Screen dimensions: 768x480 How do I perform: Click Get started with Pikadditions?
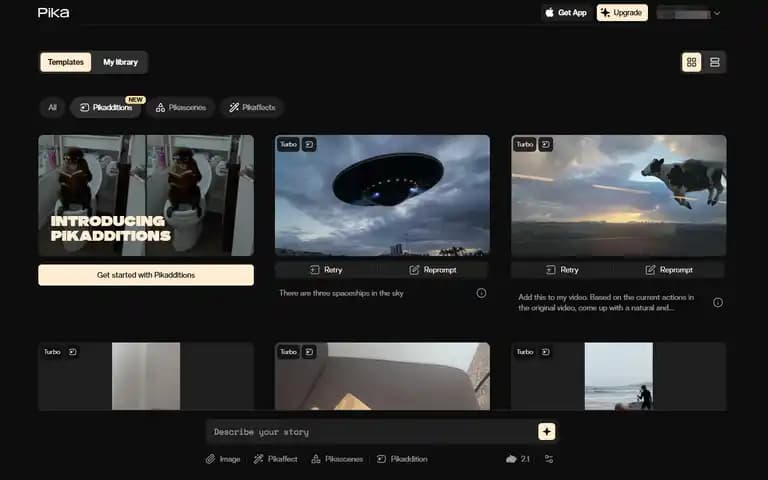pos(146,275)
